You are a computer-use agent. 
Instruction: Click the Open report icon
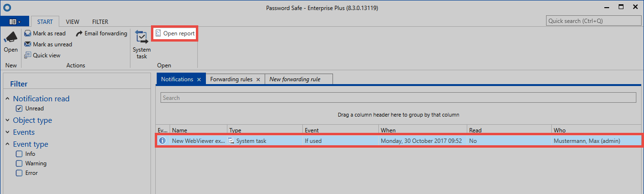coord(158,33)
